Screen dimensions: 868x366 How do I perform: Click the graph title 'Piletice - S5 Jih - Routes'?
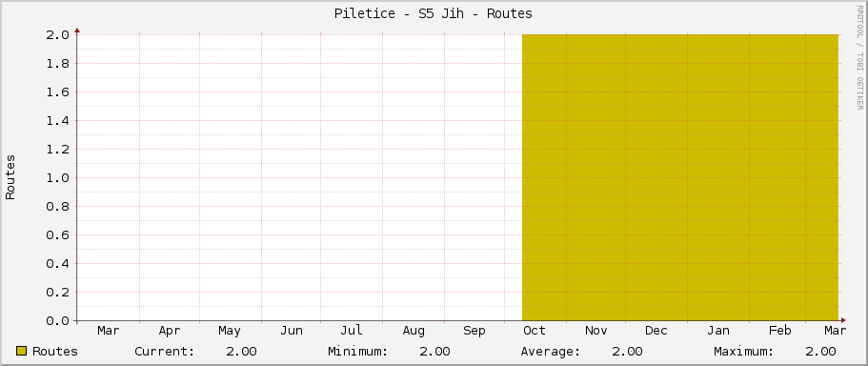pyautogui.click(x=434, y=14)
